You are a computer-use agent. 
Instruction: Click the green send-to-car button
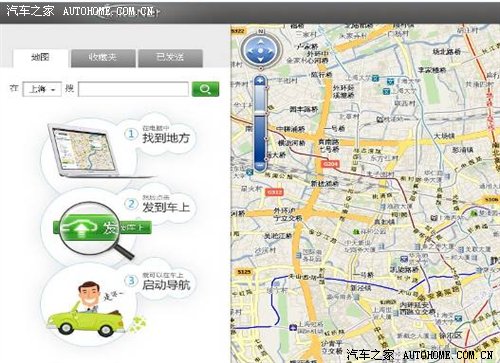point(102,228)
